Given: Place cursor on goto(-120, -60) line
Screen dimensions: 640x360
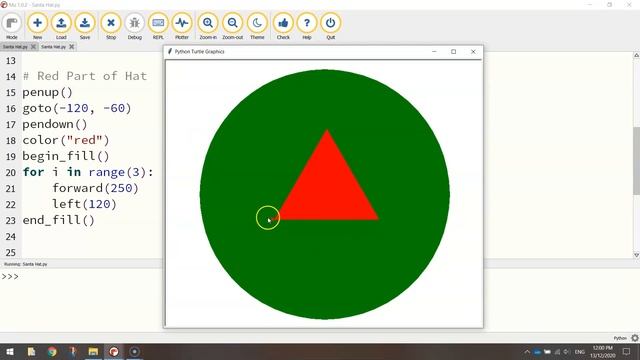Looking at the screenshot, I should (77, 108).
